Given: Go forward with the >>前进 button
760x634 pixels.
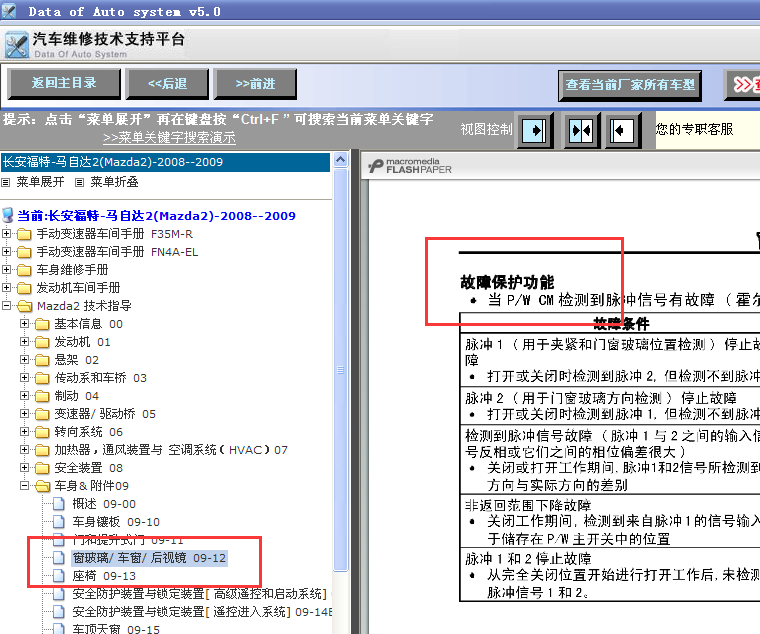Looking at the screenshot, I should click(x=255, y=83).
